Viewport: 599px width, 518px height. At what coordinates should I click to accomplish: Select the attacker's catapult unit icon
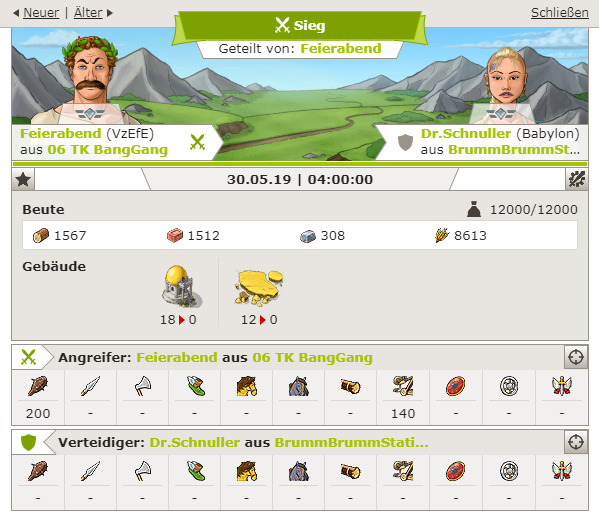coord(403,386)
